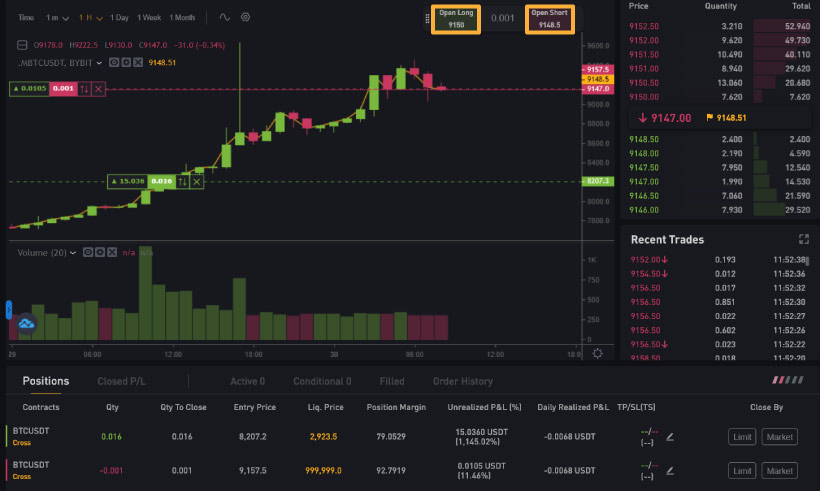Remove the Volume indicator with X icon
The image size is (820, 491).
pos(112,252)
